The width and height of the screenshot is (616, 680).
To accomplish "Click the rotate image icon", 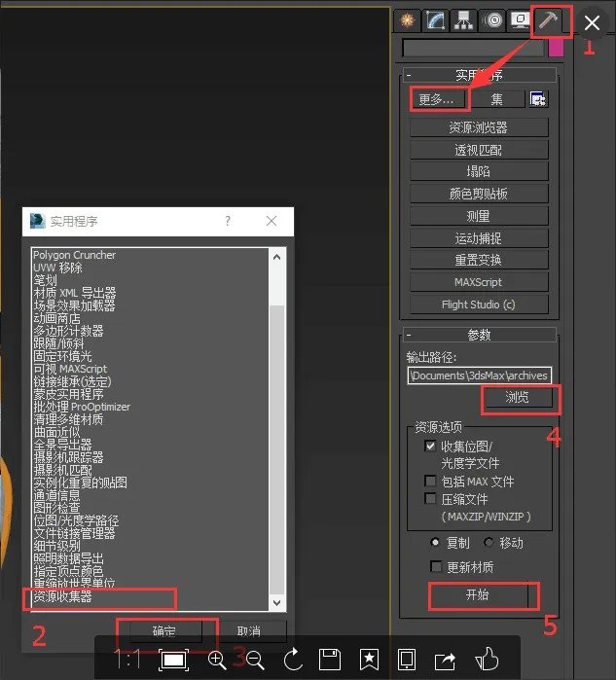I will 293,660.
